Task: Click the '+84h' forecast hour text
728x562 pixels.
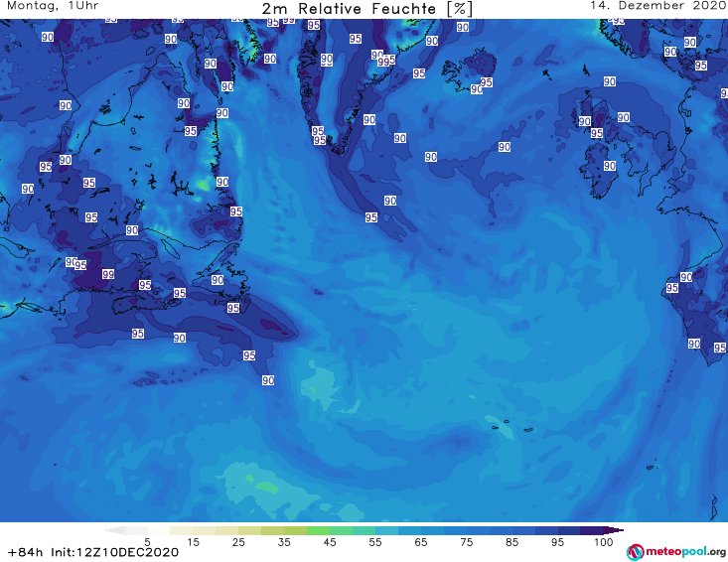Action: (x=25, y=552)
